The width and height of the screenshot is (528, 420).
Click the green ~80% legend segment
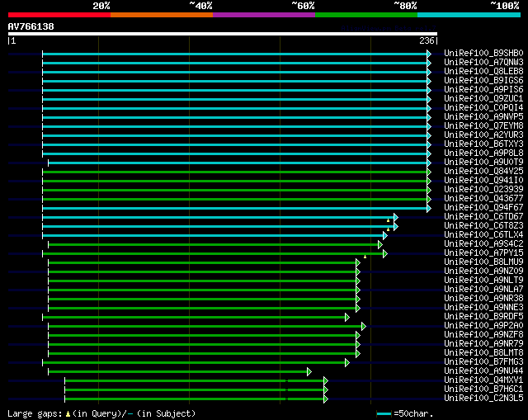tap(366, 15)
